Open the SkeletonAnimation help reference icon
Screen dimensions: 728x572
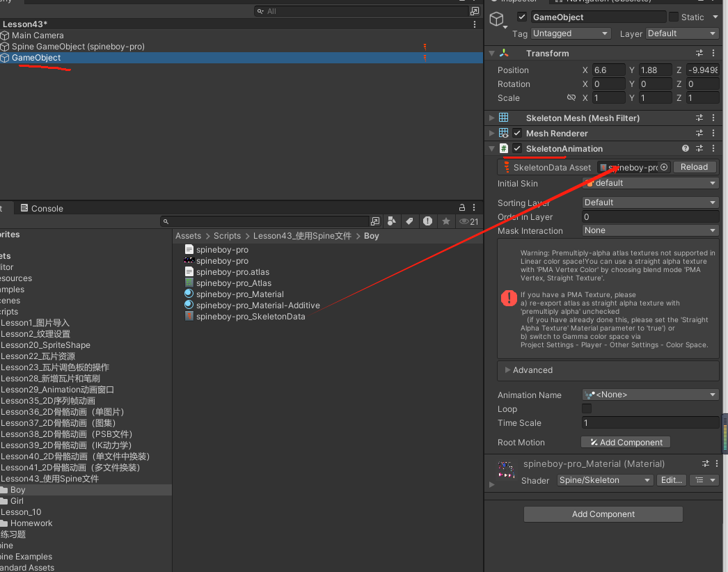686,149
